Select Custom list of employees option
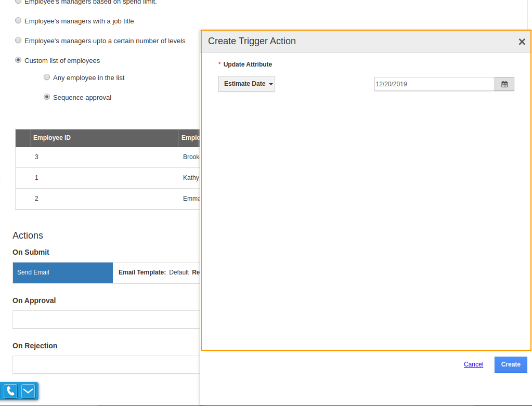The height and width of the screenshot is (406, 532). pos(19,60)
